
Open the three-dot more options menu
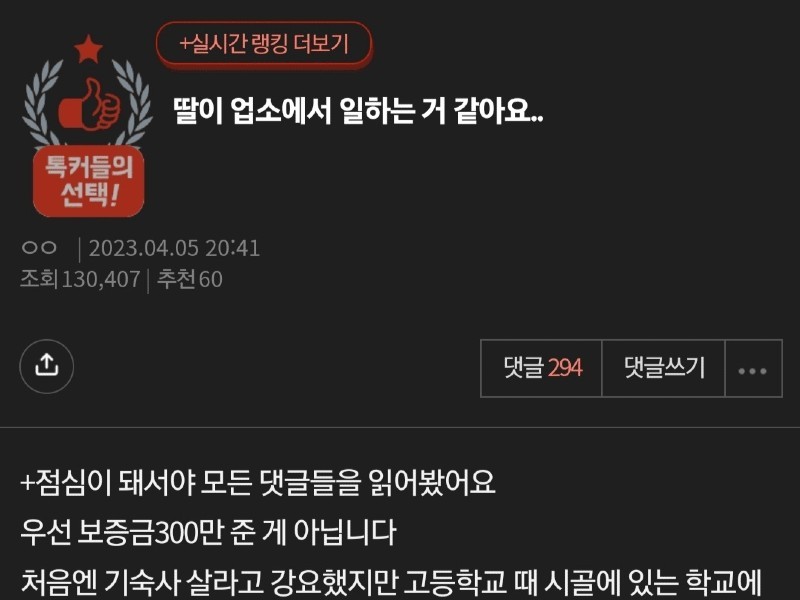[x=753, y=368]
